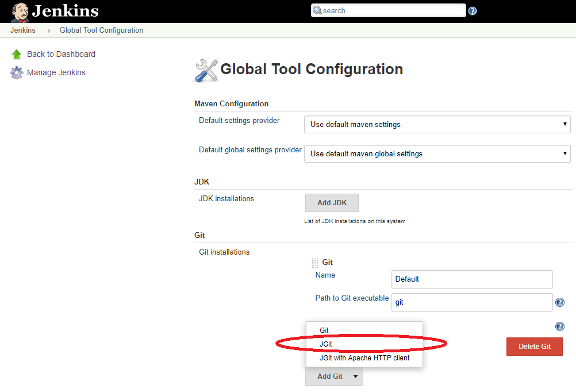
Task: Click the Path to Git executable label
Action: coord(352,298)
